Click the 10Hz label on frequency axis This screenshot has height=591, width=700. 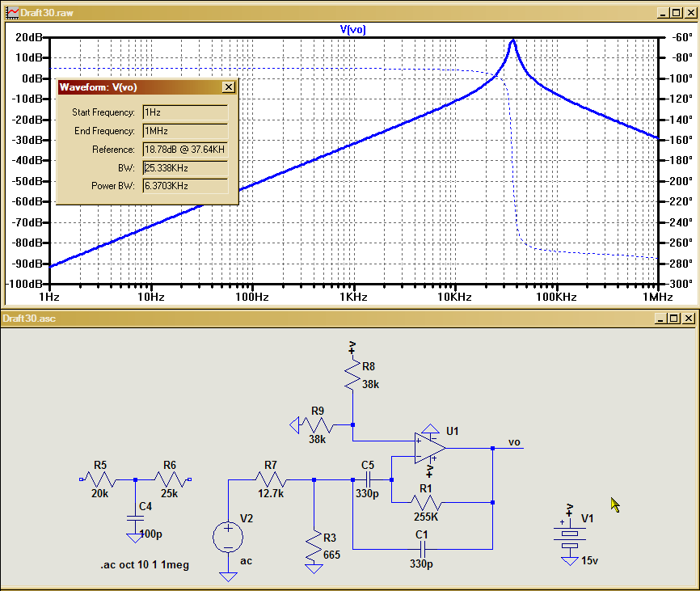coord(151,298)
